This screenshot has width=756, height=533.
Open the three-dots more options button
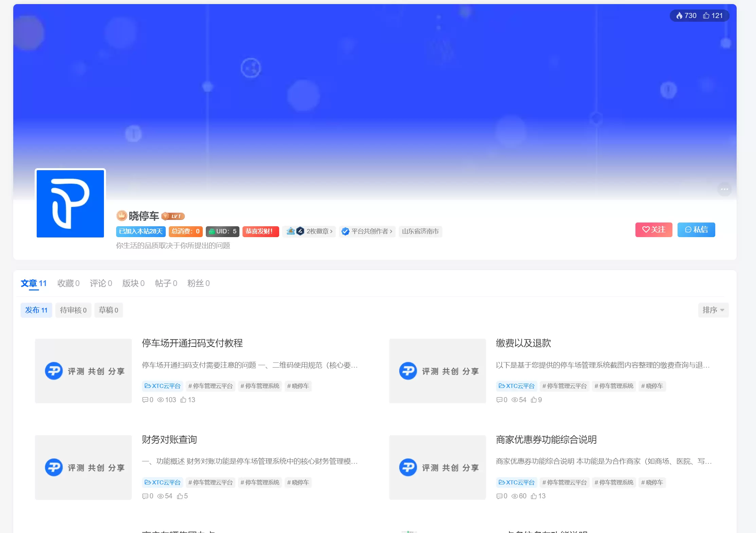(724, 189)
